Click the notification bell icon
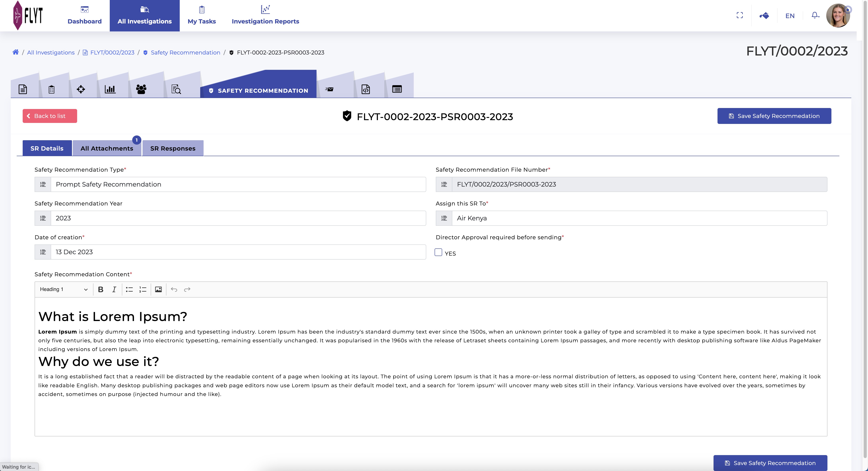 point(815,16)
